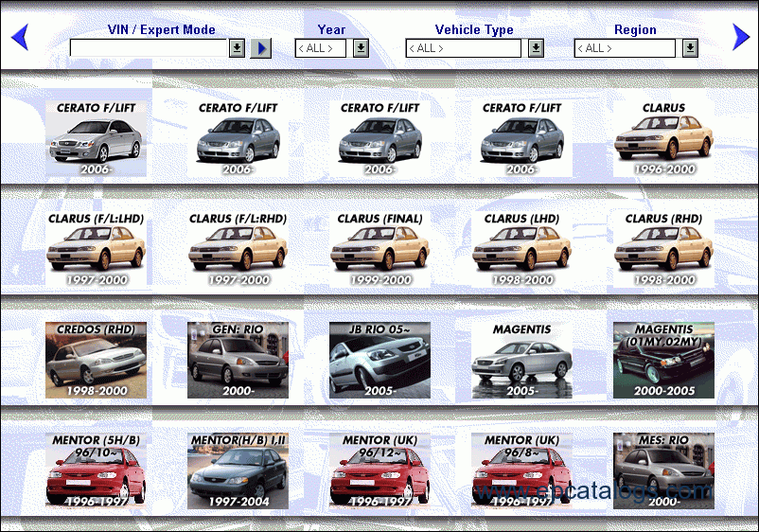Open MES: RIO 2000- catalog
The image size is (759, 532).
coord(663,471)
